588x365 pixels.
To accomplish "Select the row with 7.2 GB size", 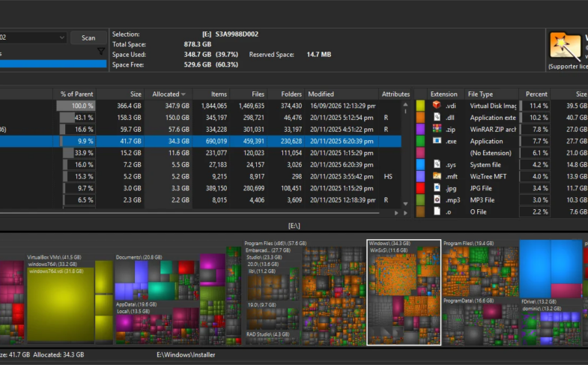I will 201,165.
